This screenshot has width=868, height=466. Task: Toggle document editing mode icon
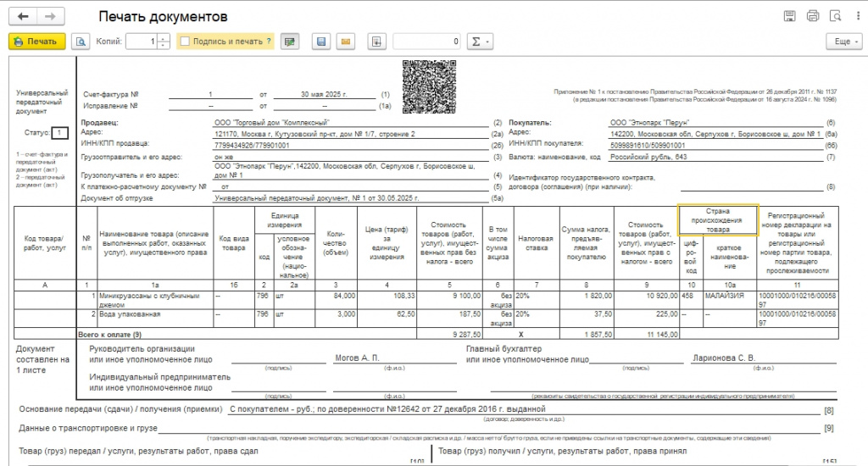(289, 42)
